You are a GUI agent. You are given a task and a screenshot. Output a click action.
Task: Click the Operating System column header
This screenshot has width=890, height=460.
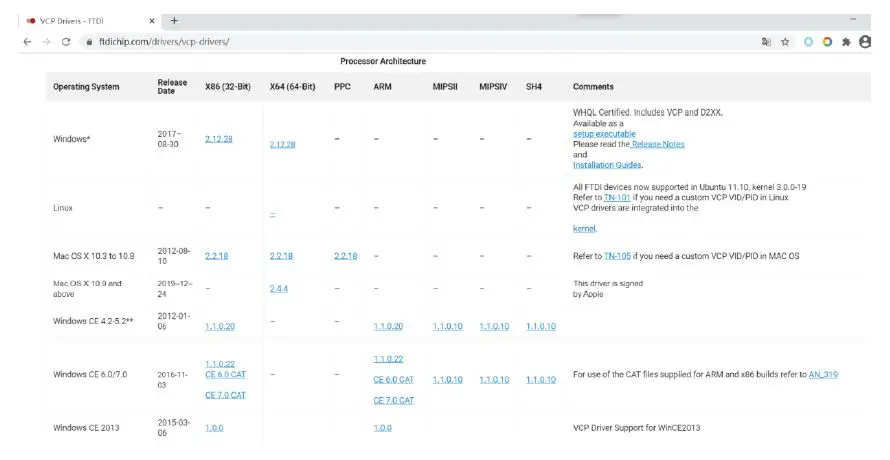[x=86, y=87]
